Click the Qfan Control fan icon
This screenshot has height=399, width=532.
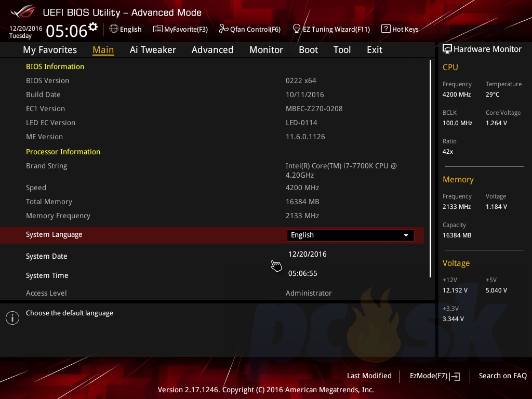[x=223, y=29]
